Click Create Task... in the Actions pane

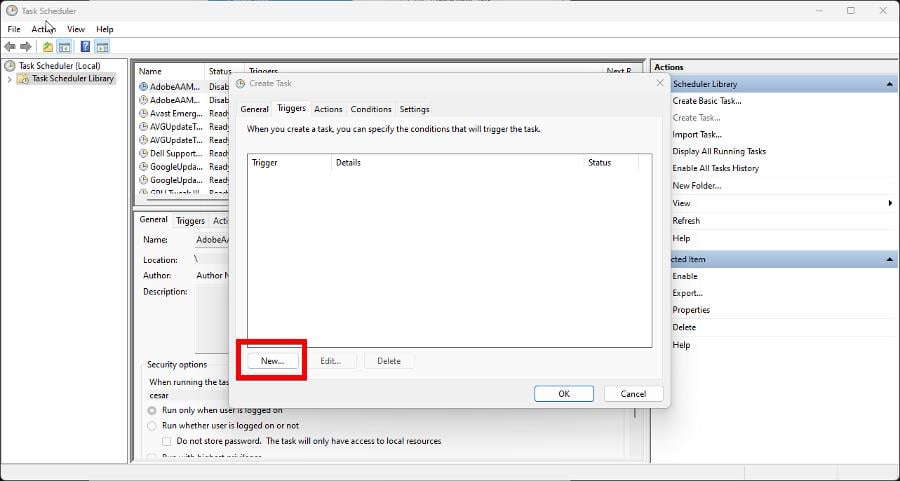pyautogui.click(x=696, y=118)
